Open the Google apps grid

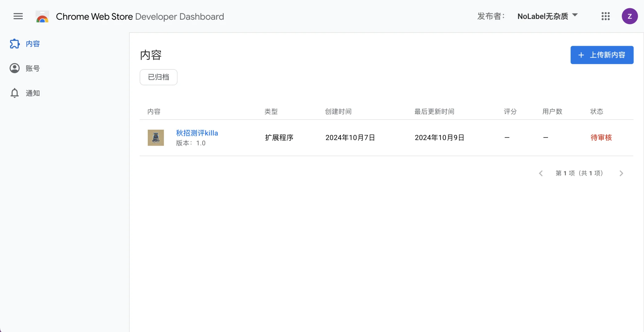[605, 16]
